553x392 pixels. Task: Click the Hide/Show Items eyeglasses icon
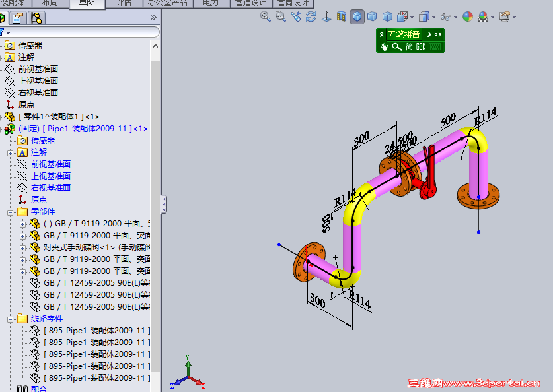(446, 16)
